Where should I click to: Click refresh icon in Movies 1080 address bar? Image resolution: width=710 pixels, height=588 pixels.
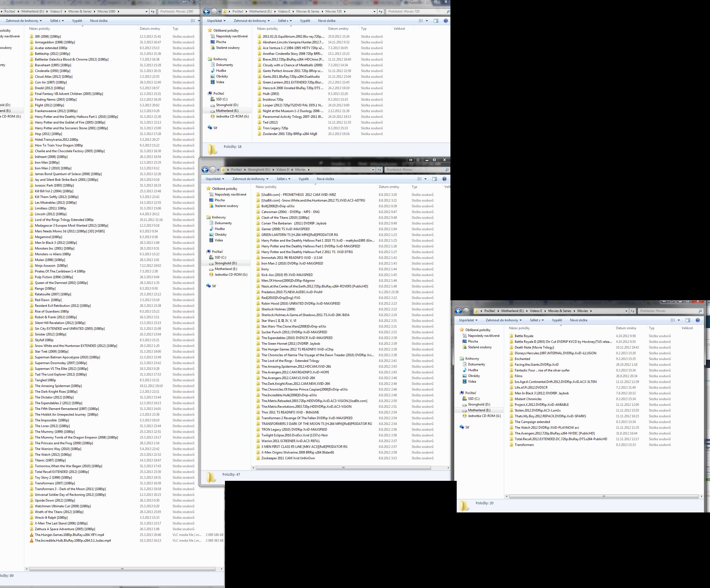pos(152,11)
